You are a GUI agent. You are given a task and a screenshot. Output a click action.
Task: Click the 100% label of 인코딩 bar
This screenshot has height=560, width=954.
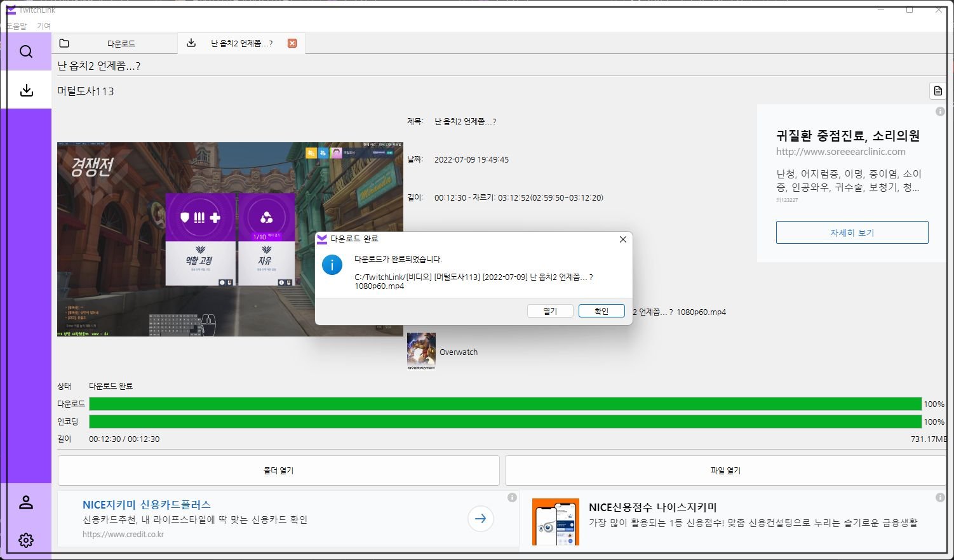pyautogui.click(x=934, y=422)
